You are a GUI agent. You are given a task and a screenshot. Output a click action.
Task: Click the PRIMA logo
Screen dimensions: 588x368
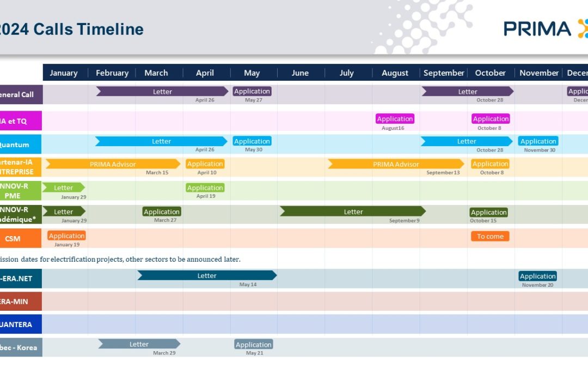(544, 28)
